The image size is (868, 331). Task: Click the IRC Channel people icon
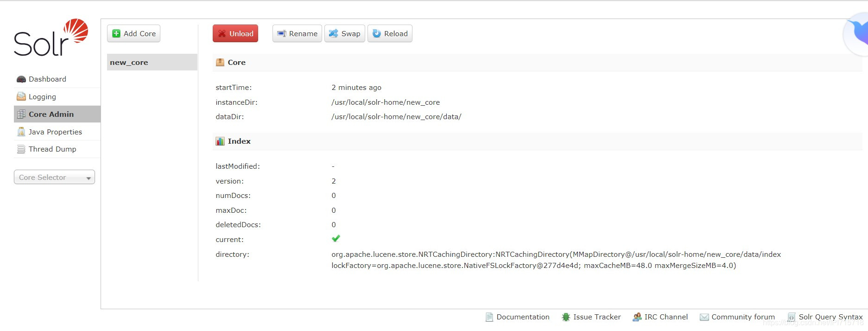(637, 317)
